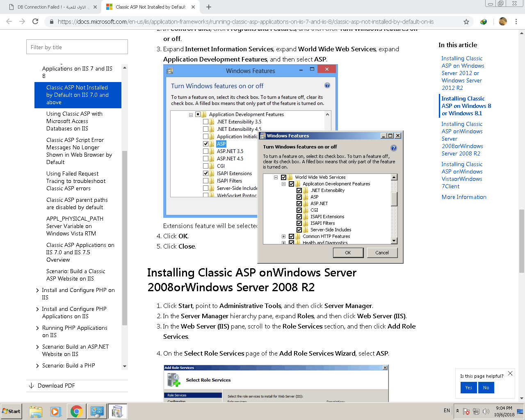Click the Filter by title input field

pos(77,47)
